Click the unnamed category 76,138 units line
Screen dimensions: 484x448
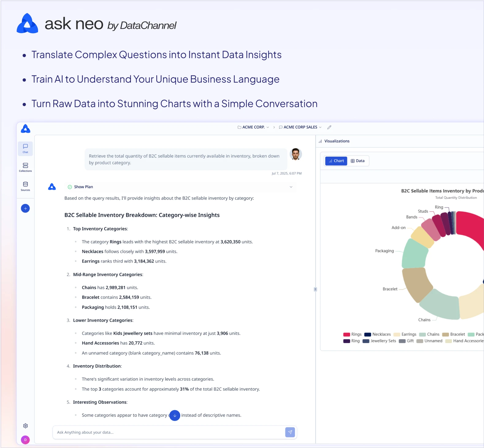[x=151, y=353]
